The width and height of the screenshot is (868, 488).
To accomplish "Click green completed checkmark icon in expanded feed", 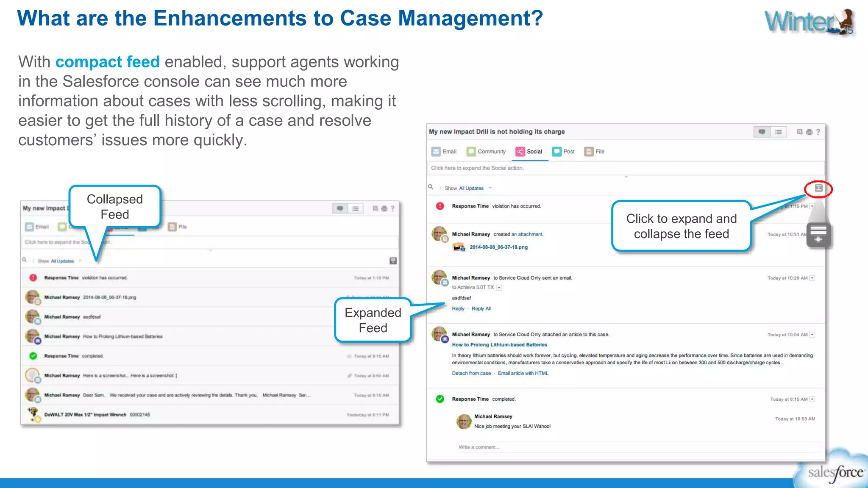I will click(440, 399).
